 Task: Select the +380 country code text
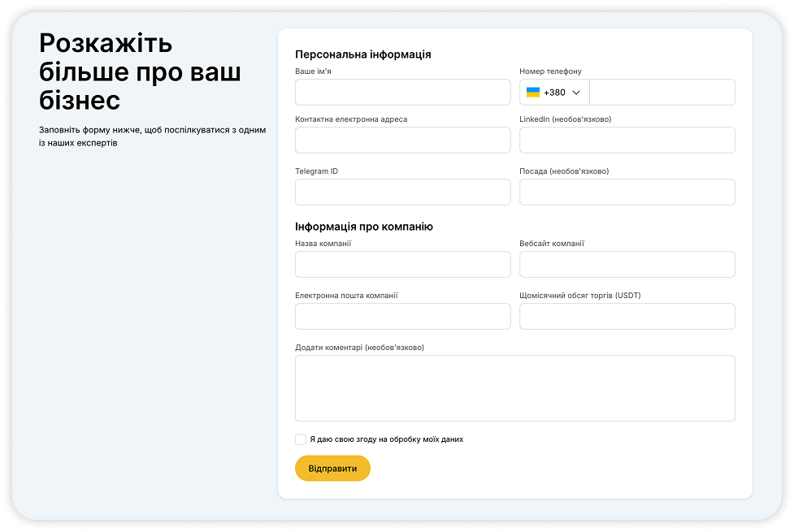tap(554, 93)
